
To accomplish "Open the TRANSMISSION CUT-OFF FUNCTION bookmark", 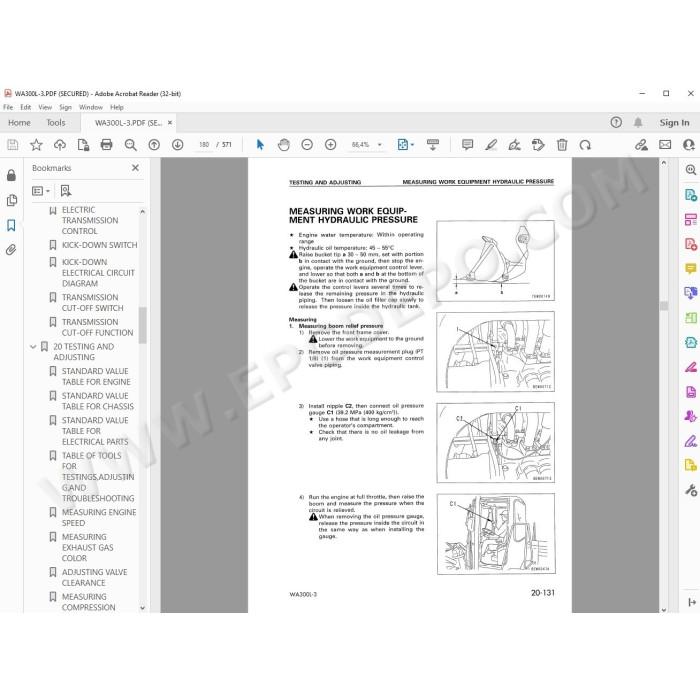I will tap(97, 327).
